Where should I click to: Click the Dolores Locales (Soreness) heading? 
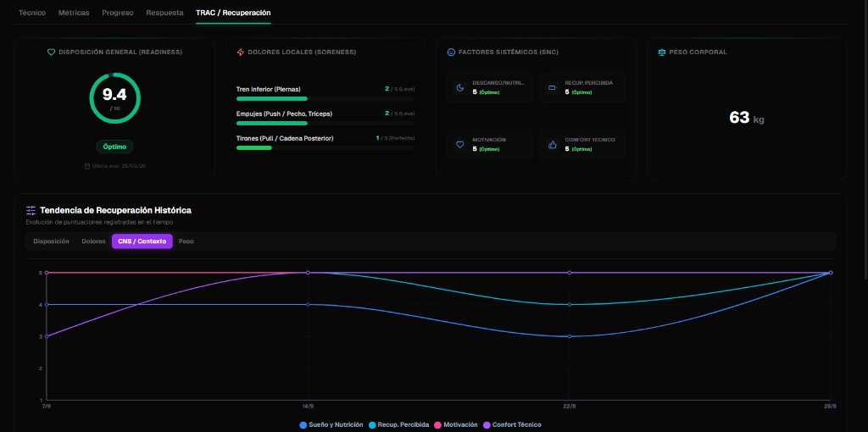pyautogui.click(x=302, y=52)
